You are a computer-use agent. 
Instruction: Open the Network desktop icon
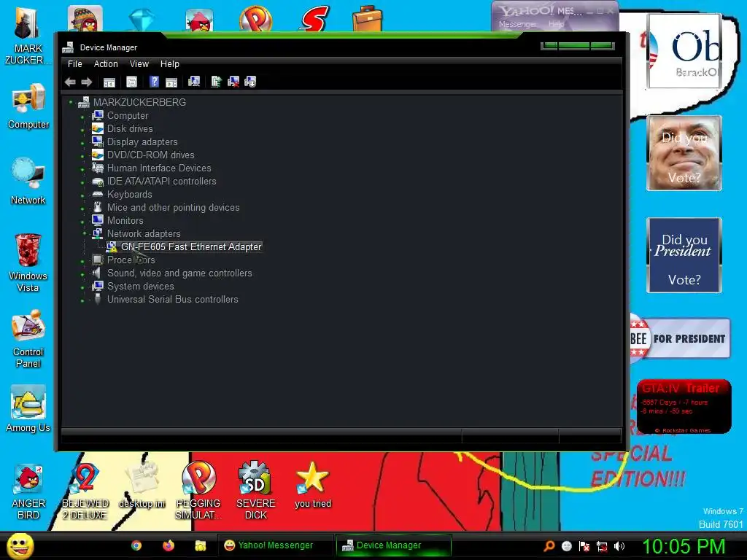28,182
